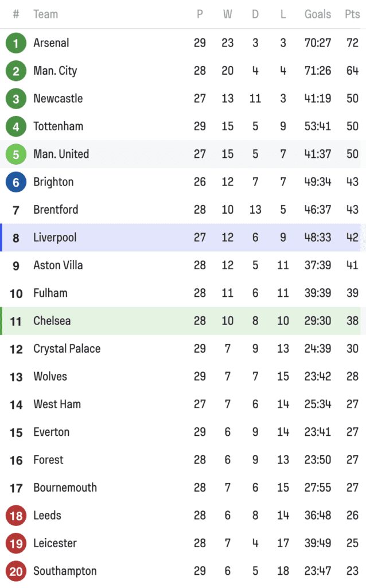Open the Arsenal team link
Image resolution: width=366 pixels, height=588 pixels.
[x=51, y=42]
